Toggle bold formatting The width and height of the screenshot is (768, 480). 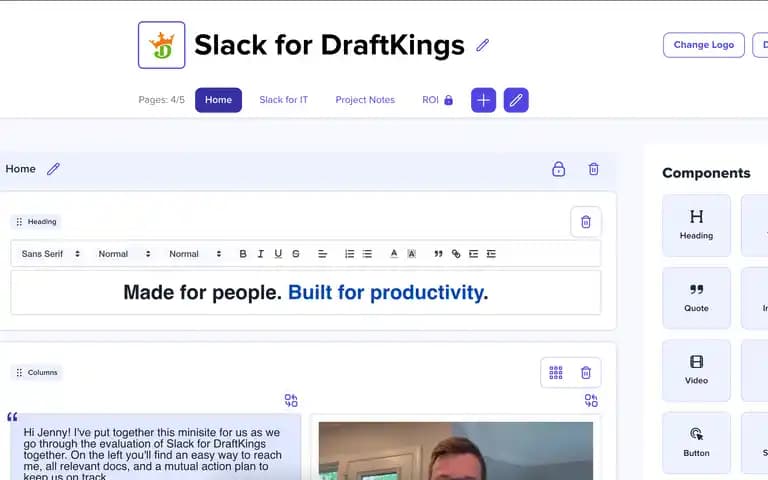point(243,254)
